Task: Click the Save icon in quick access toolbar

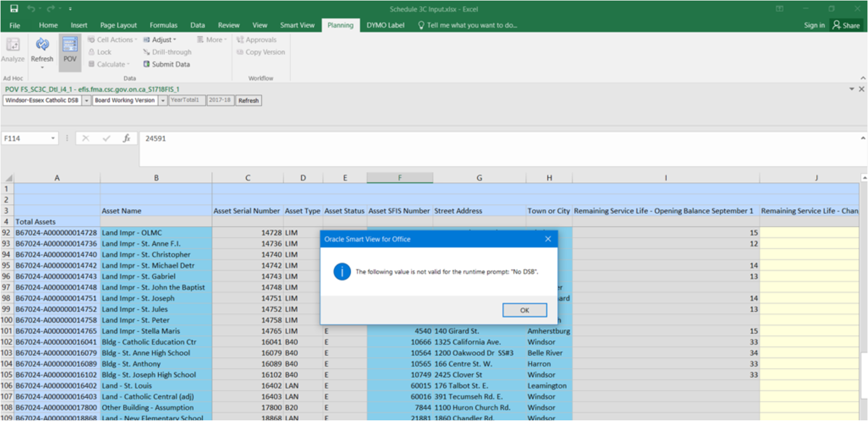Action: click(x=14, y=9)
